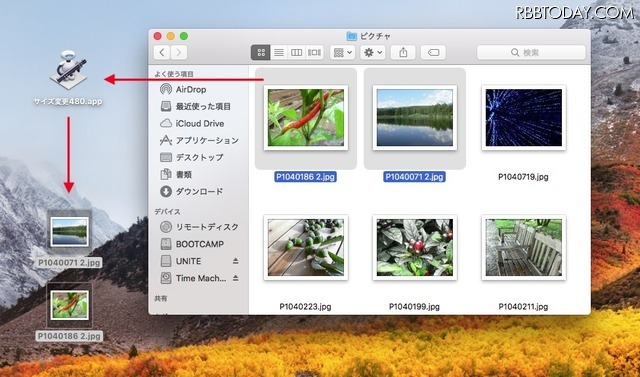
Task: Select the green berries thumbnail P1040223.jpg
Action: 306,247
